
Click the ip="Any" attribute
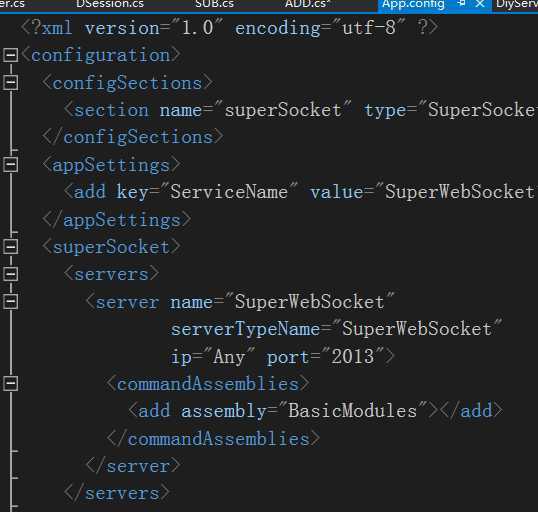coord(213,357)
